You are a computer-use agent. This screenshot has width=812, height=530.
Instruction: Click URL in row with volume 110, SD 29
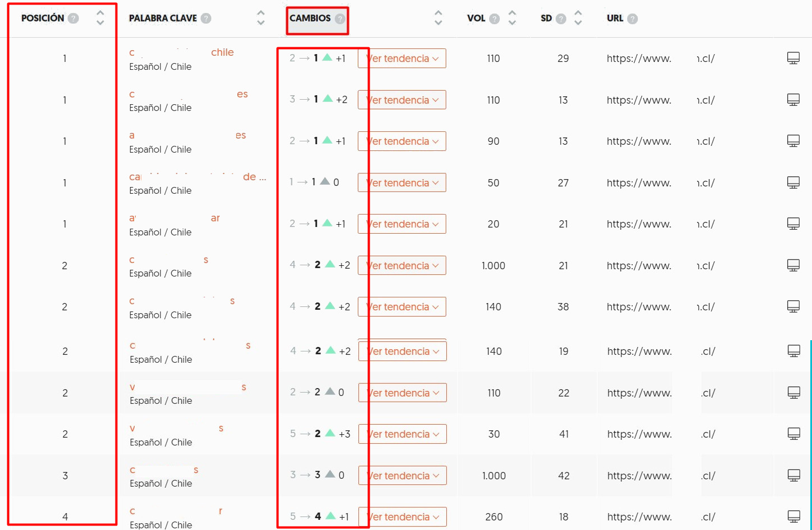coord(660,59)
